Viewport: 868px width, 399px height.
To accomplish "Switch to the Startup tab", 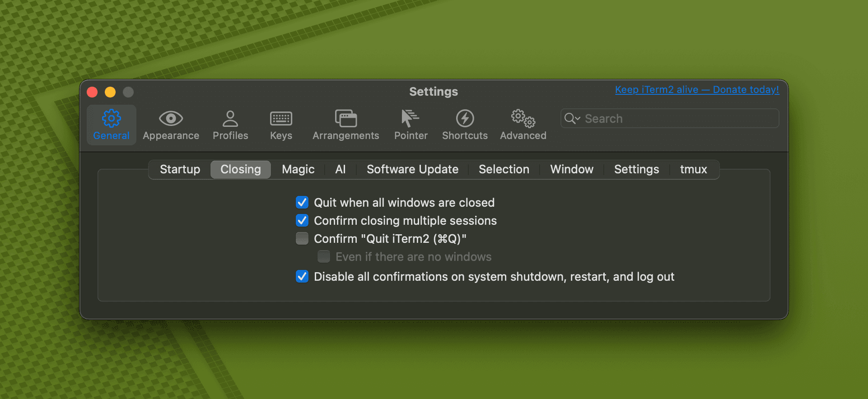I will tap(180, 169).
